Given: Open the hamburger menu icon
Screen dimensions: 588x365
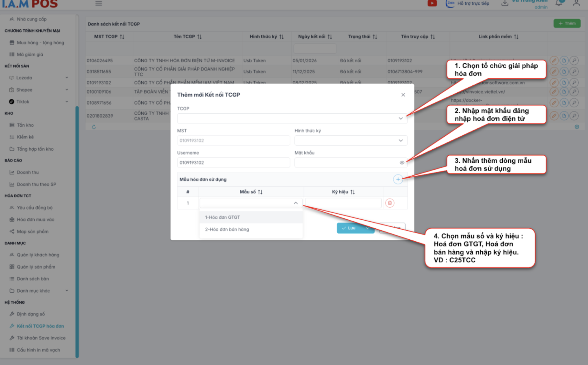Looking at the screenshot, I should pos(99,3).
